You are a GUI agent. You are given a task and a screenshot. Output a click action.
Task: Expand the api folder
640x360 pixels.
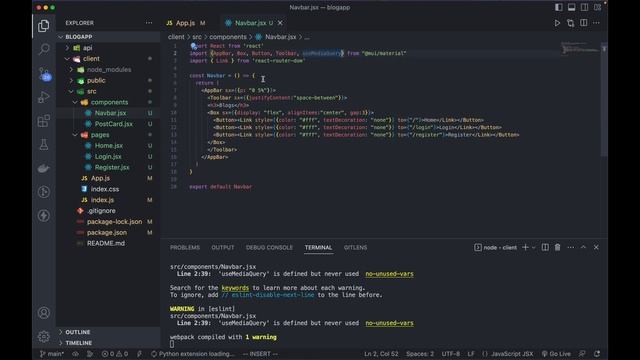(108, 48)
